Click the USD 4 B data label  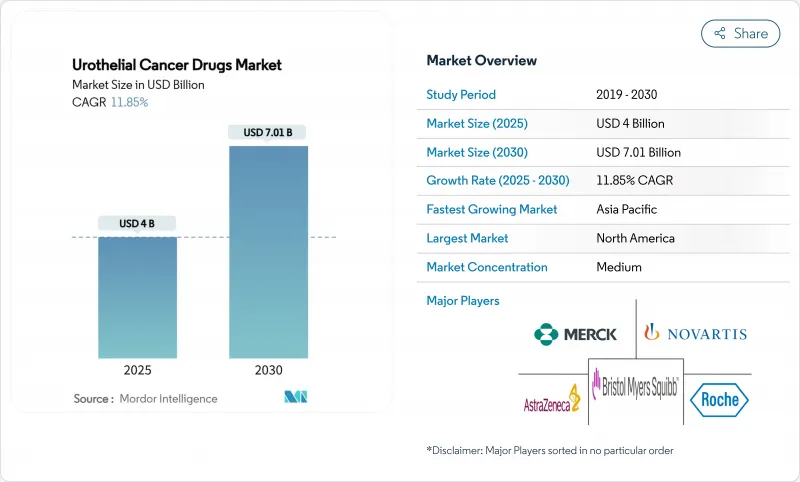(138, 223)
